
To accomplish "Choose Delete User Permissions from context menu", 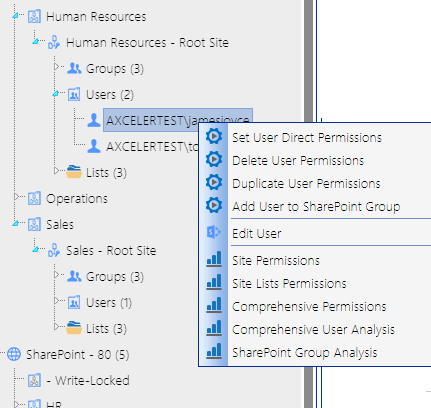I will (298, 161).
